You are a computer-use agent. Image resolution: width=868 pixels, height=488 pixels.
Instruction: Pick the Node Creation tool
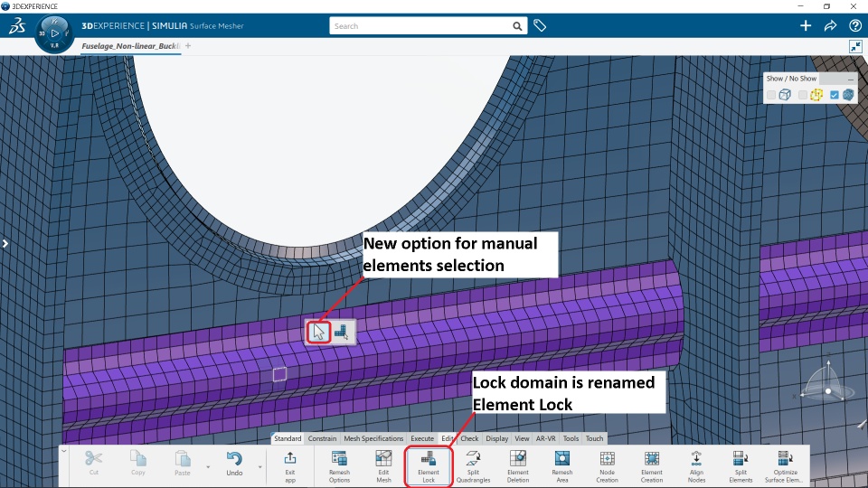(608, 459)
